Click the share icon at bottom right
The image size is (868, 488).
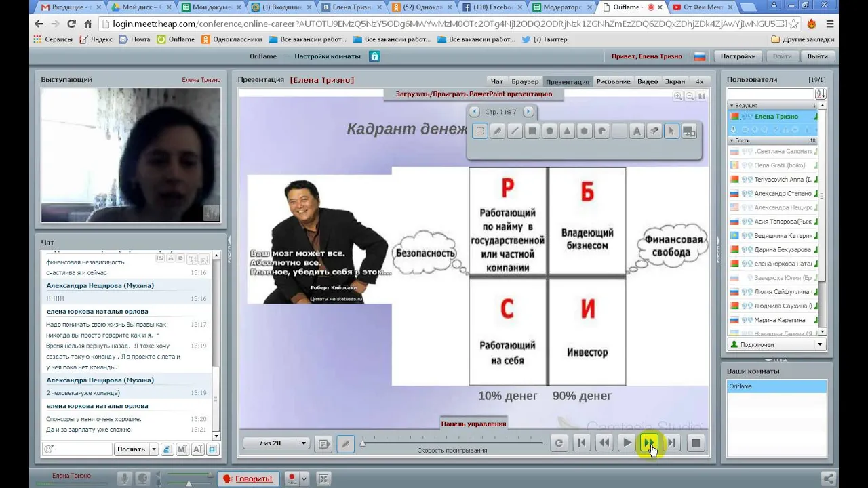[x=827, y=479]
